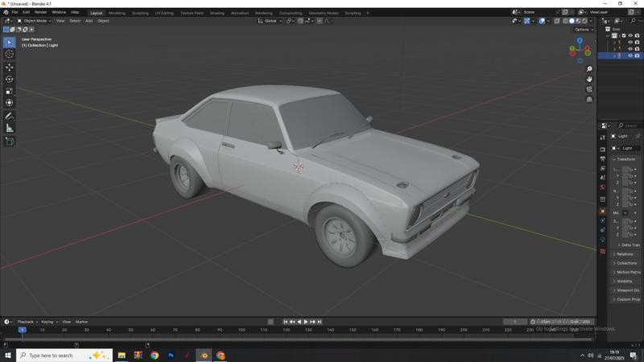Open the viewport Add menu
The image size is (644, 362).
[x=89, y=21]
